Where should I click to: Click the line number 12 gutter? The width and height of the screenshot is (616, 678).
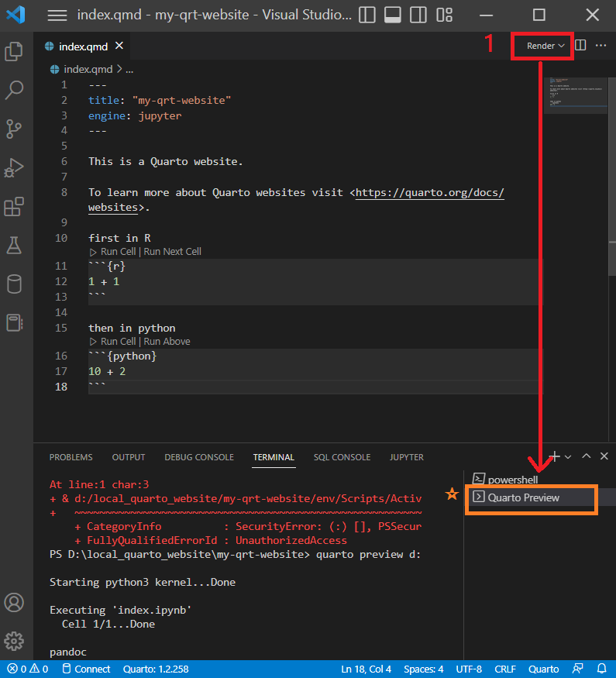pyautogui.click(x=61, y=281)
